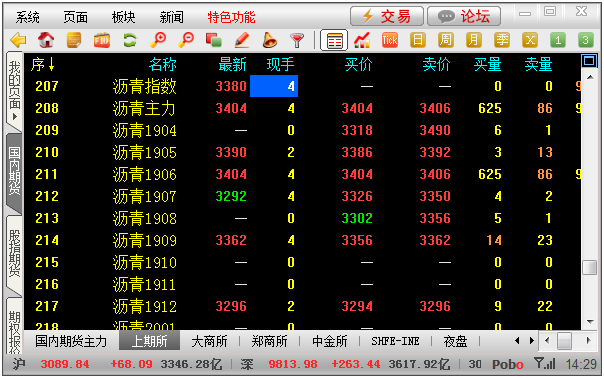Screen dimensions: 604x378
Task: Click the 现手 column header
Action: pyautogui.click(x=280, y=64)
